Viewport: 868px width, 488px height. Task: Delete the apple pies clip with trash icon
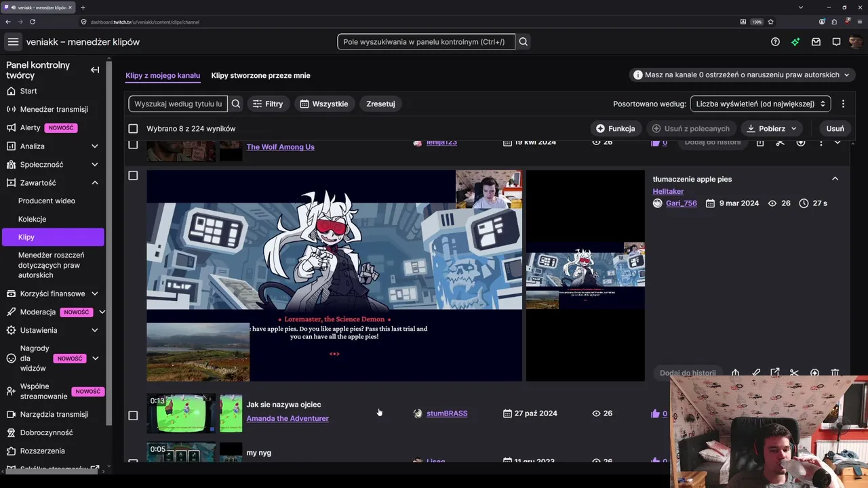[835, 373]
